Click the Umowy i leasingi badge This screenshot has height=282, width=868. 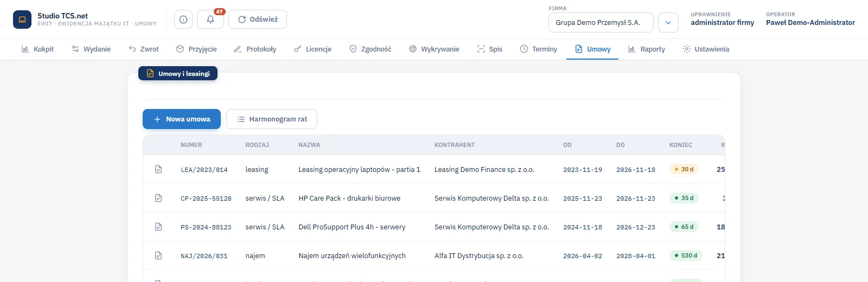178,73
